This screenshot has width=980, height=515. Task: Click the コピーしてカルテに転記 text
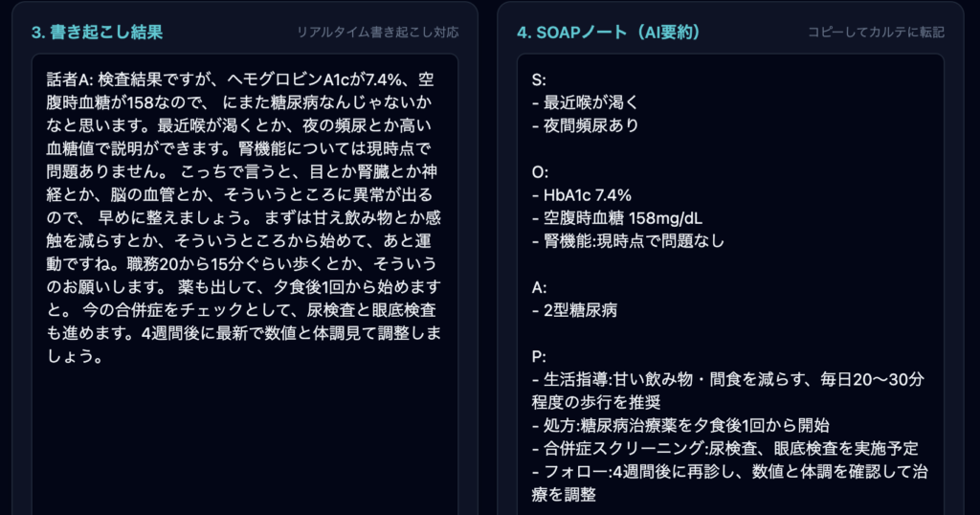pos(876,33)
